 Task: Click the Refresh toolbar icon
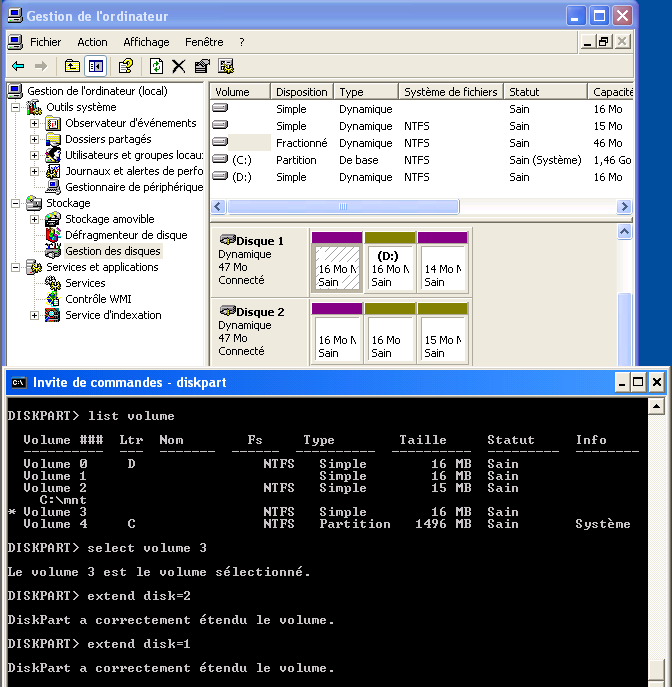coord(156,67)
